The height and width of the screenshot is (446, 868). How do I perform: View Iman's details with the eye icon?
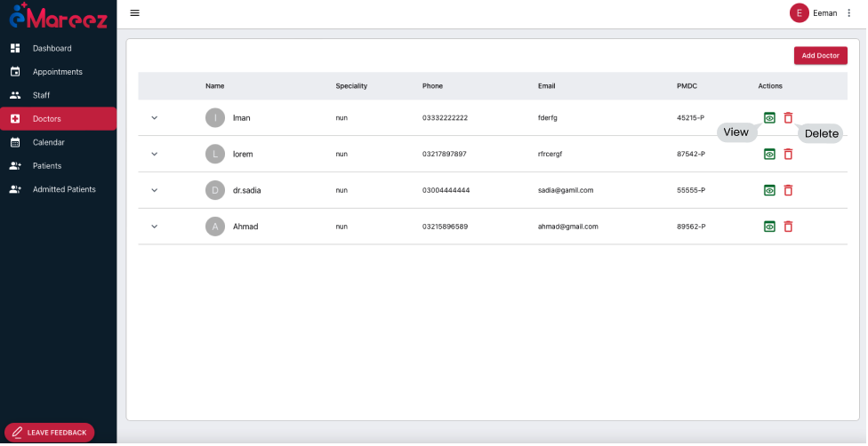coord(769,118)
